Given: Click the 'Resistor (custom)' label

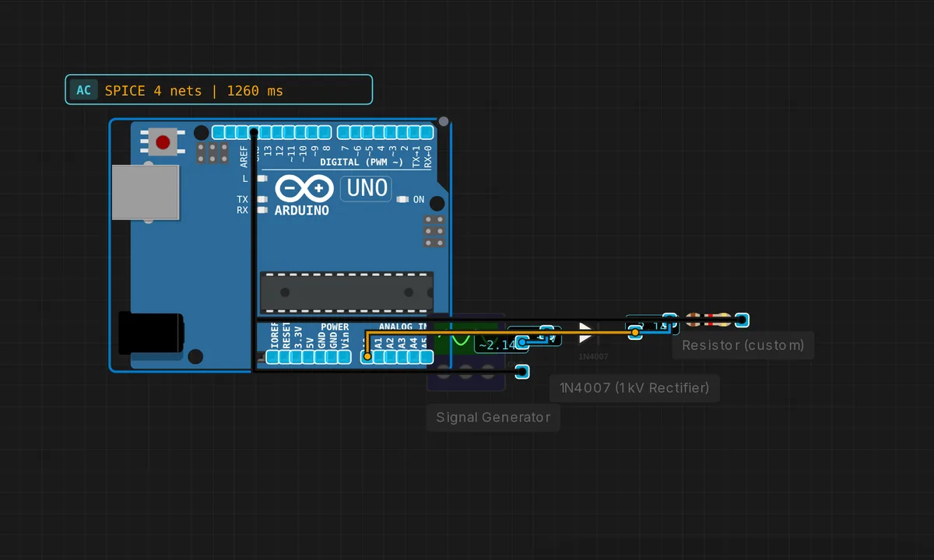Looking at the screenshot, I should [x=743, y=345].
